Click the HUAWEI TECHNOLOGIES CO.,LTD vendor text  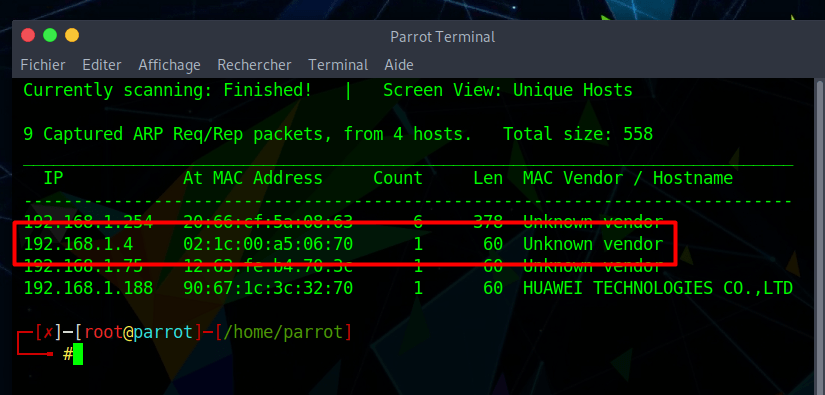click(658, 288)
